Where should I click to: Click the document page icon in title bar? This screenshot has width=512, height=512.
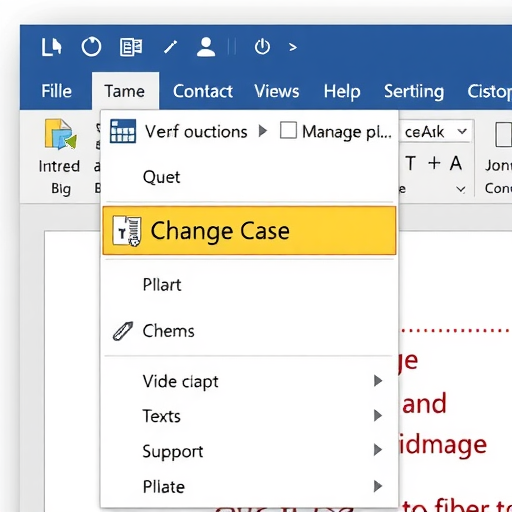pos(51,47)
